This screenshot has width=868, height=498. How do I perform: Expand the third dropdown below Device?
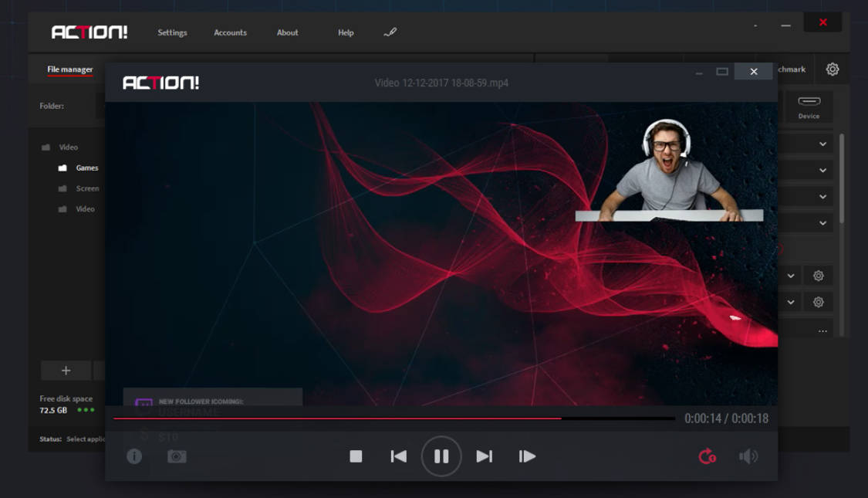[822, 197]
